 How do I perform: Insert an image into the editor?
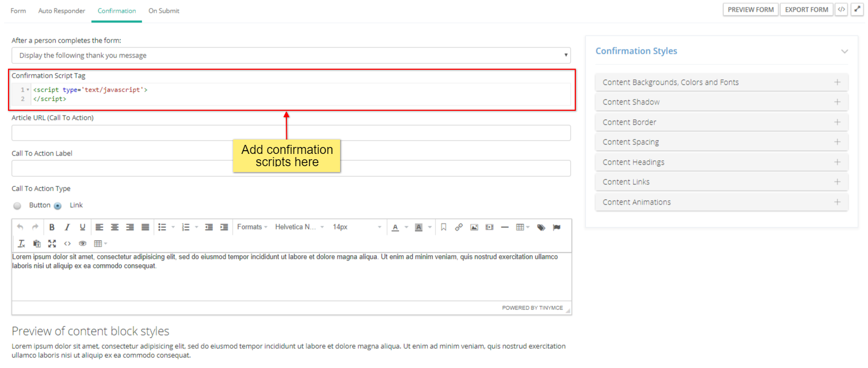coord(474,227)
